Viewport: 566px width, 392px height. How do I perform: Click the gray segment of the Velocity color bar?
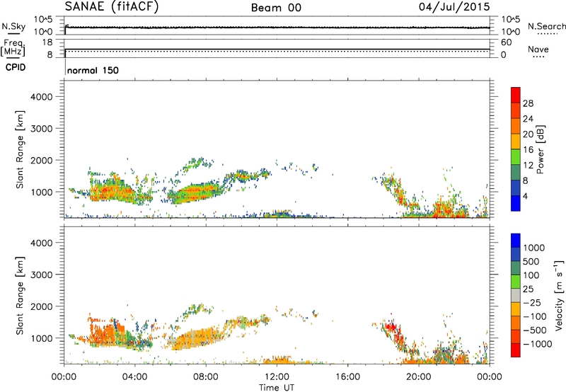pyautogui.click(x=516, y=295)
